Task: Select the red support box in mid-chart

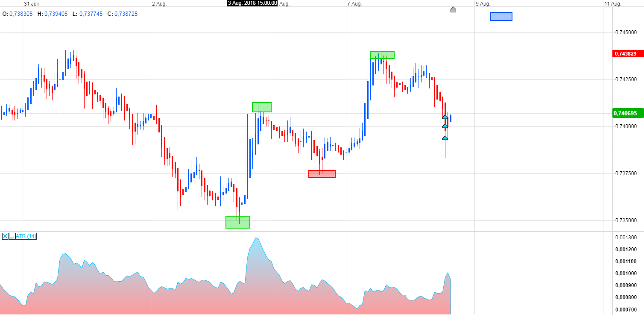Action: [322, 173]
